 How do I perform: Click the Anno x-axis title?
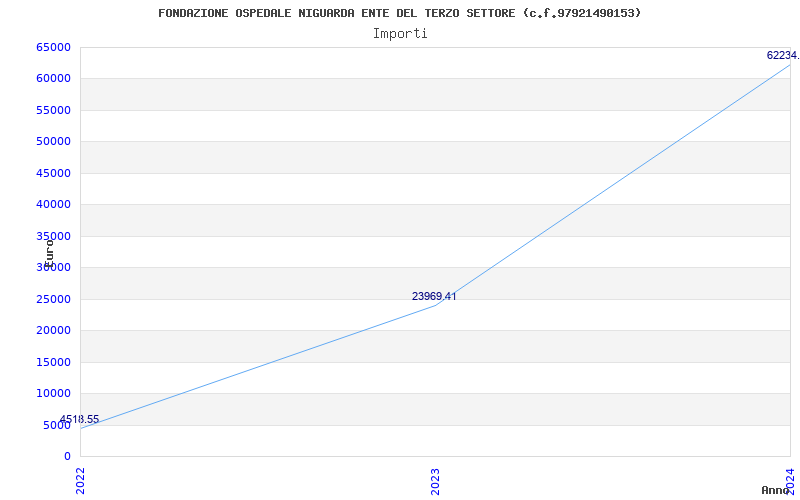(776, 490)
